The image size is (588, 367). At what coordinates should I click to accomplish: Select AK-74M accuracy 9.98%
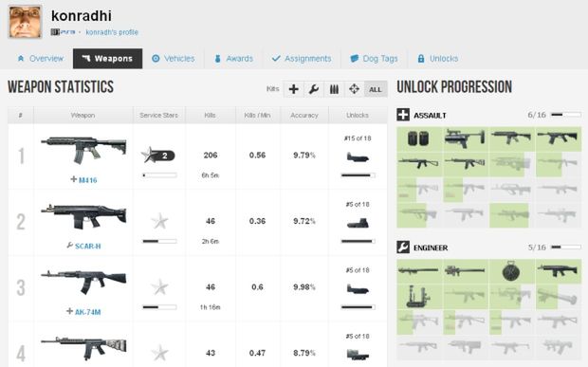[x=304, y=287]
